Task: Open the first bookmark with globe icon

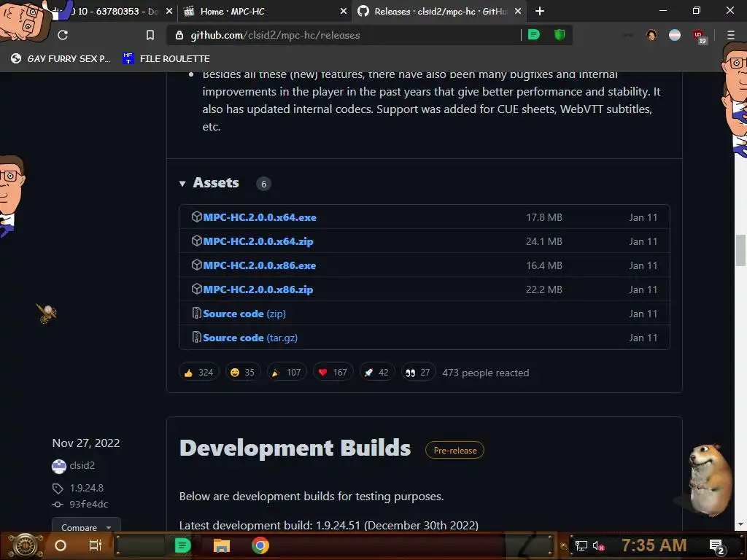Action: coord(61,58)
